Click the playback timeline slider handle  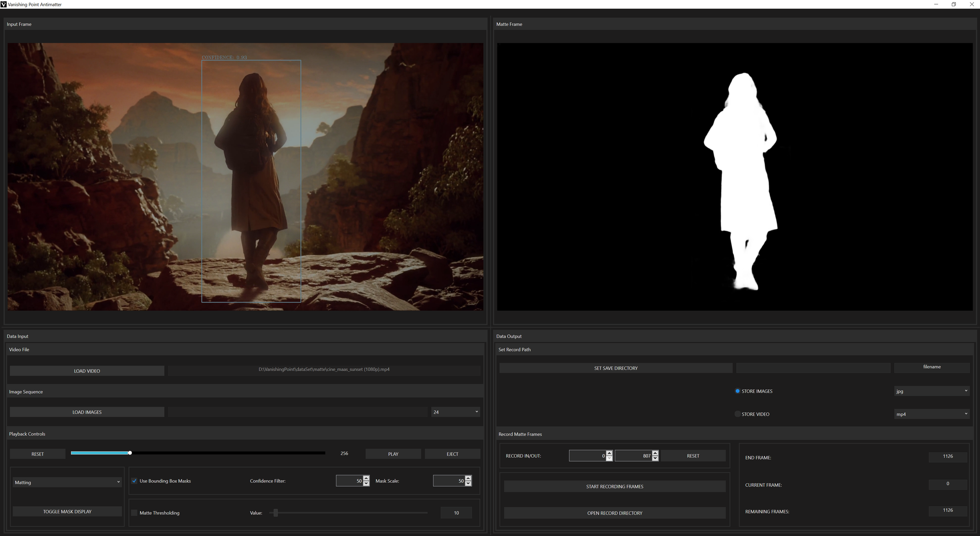(x=130, y=453)
